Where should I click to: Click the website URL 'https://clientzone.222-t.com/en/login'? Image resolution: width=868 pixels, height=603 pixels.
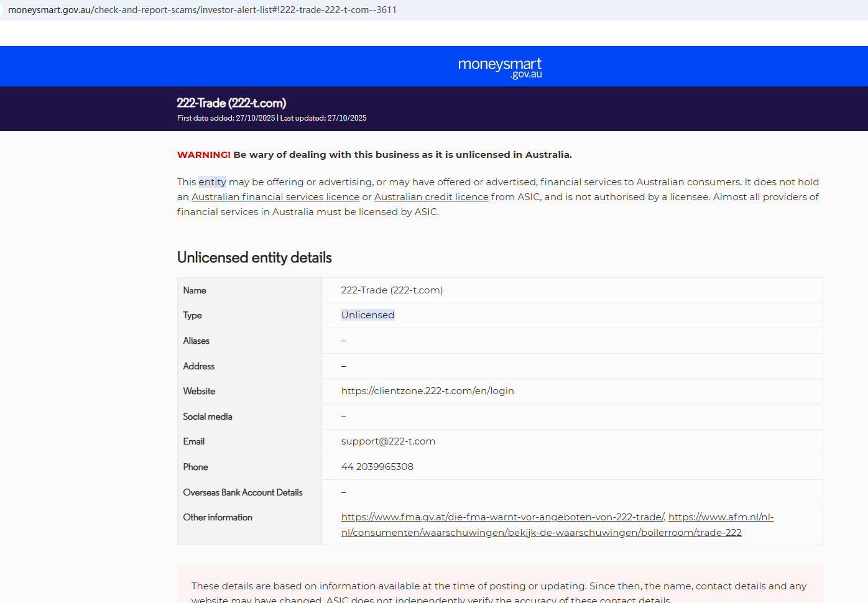[x=427, y=391]
